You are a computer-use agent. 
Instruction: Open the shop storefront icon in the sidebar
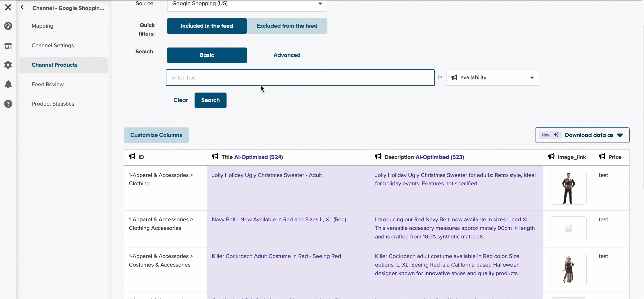(x=8, y=46)
